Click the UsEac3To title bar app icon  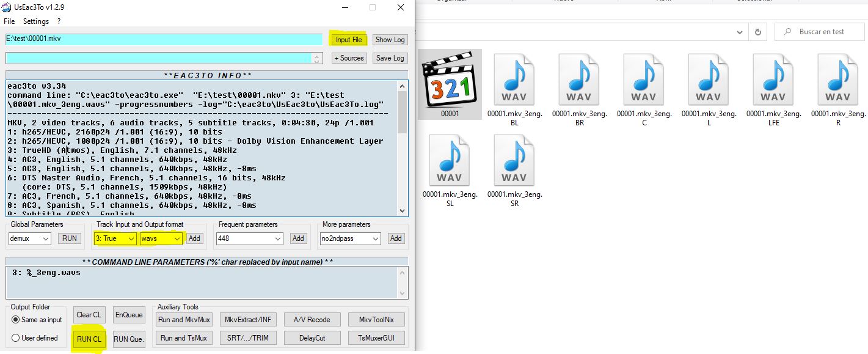(7, 7)
